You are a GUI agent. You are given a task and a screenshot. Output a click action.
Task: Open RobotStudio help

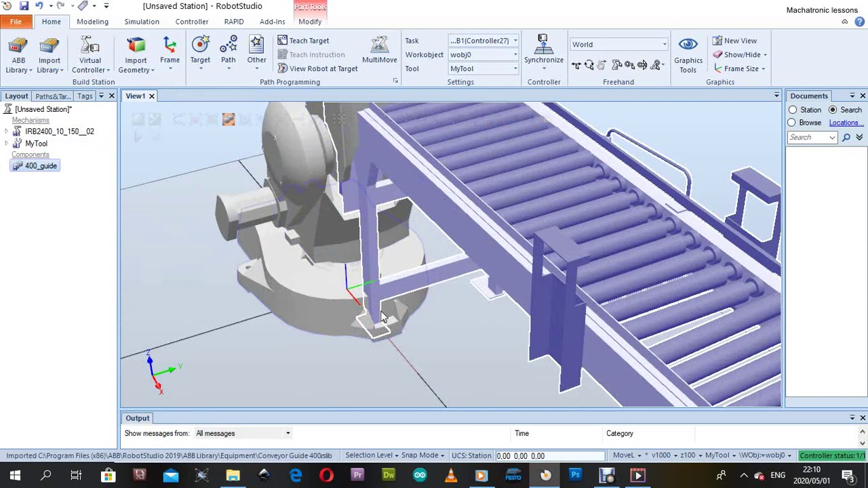[860, 22]
